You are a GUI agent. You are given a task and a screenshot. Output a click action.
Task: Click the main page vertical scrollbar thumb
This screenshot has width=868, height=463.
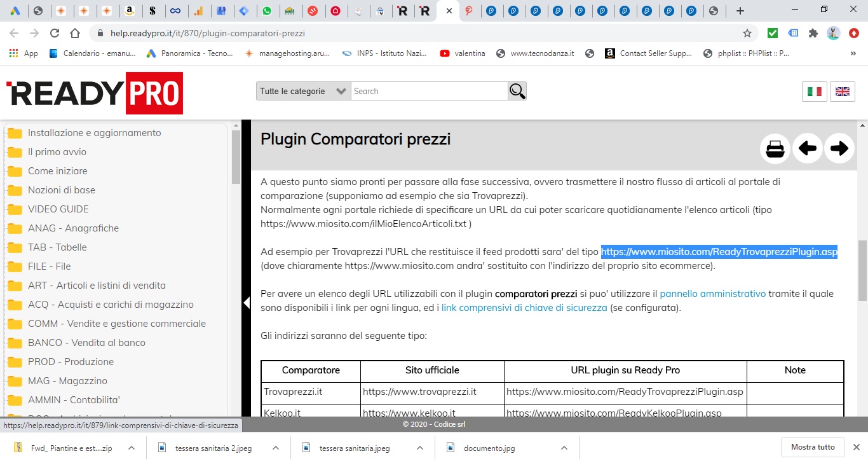(862, 270)
